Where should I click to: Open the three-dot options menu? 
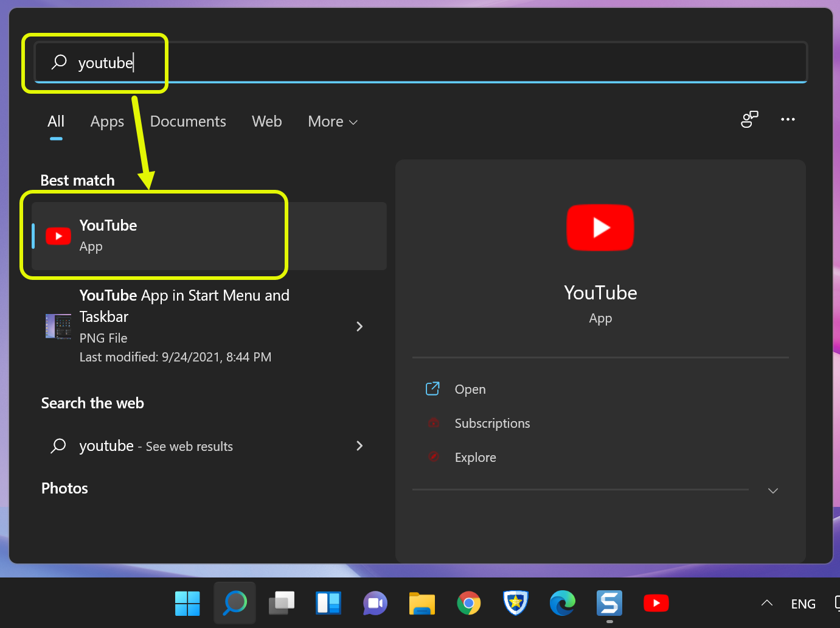788,120
